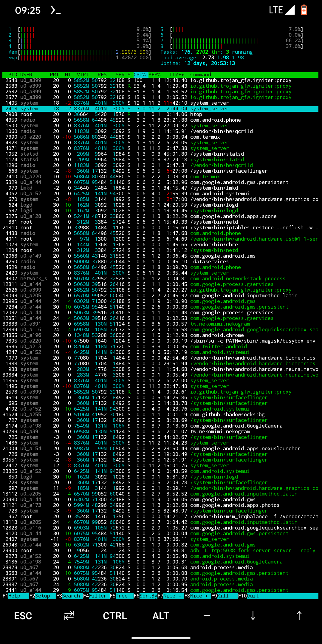Click the USER column header
Viewport: 322px width, 644px height.
26,75
